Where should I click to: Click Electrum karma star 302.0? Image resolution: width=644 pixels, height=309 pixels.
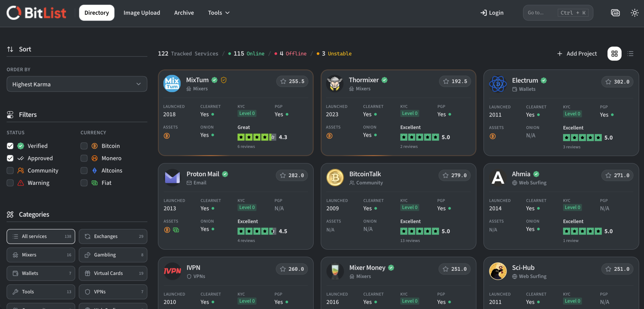point(617,82)
